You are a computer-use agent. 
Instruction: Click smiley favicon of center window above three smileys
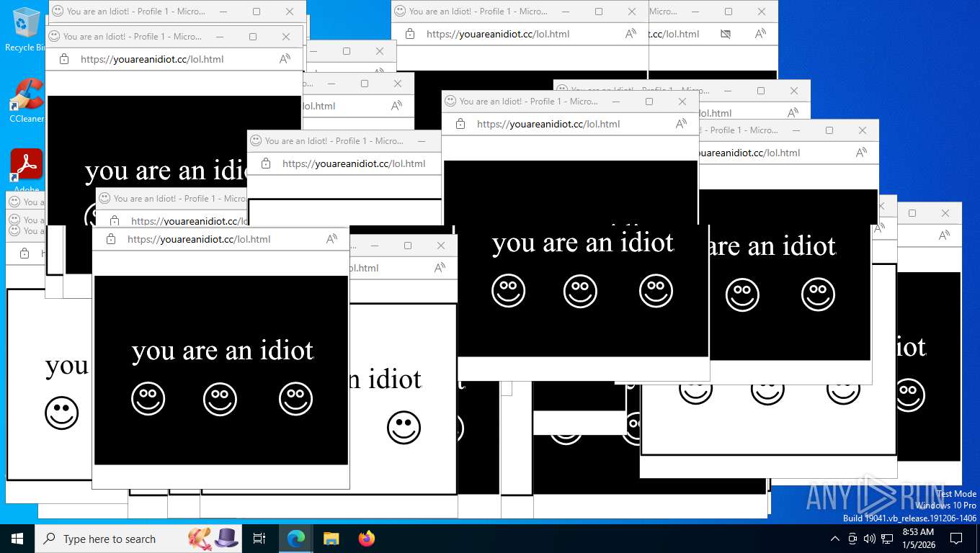pos(450,102)
